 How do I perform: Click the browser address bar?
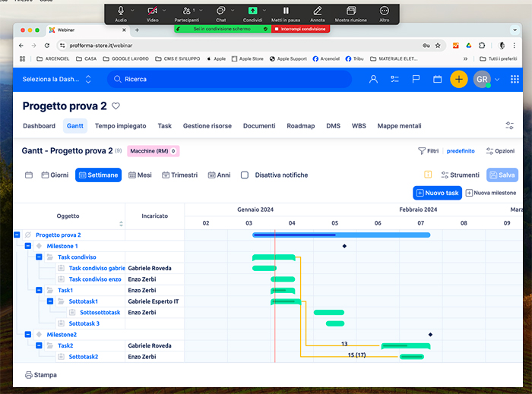tap(237, 46)
